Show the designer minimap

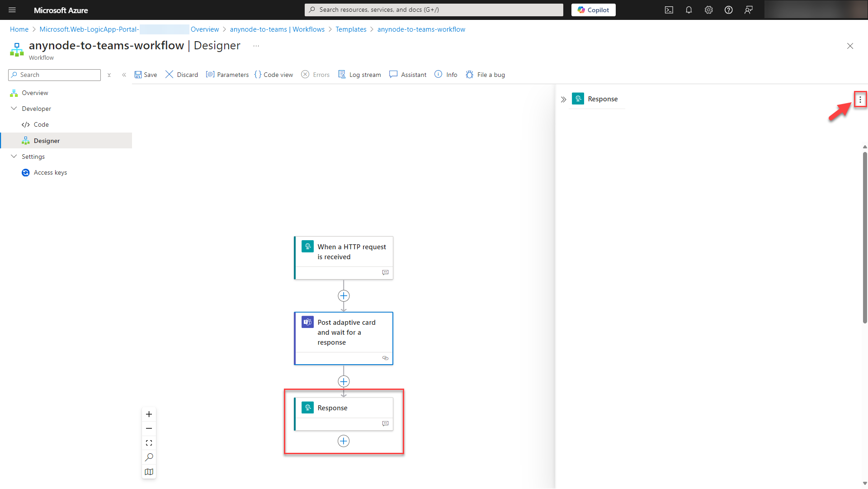(149, 472)
